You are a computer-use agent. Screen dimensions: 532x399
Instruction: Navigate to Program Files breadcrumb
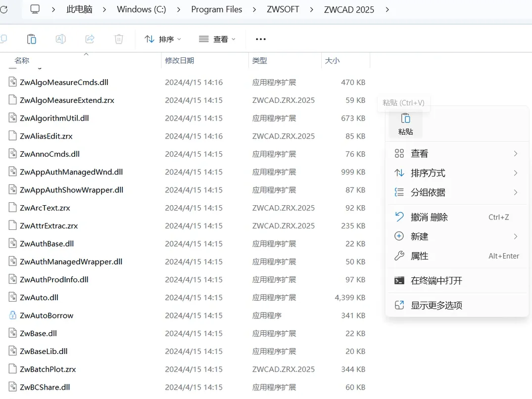point(216,9)
